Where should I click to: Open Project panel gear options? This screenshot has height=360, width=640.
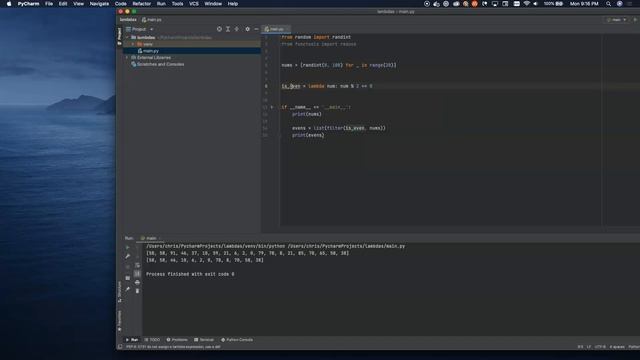(247, 29)
